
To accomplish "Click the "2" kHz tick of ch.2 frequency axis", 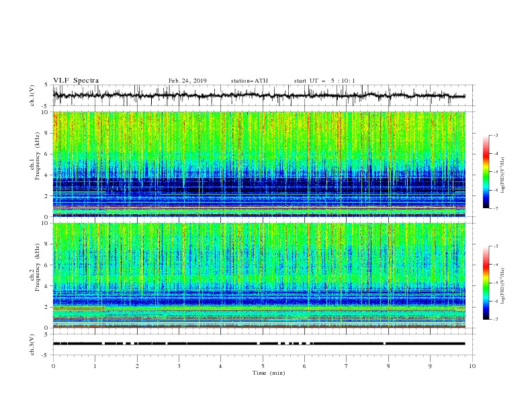I will tap(47, 307).
